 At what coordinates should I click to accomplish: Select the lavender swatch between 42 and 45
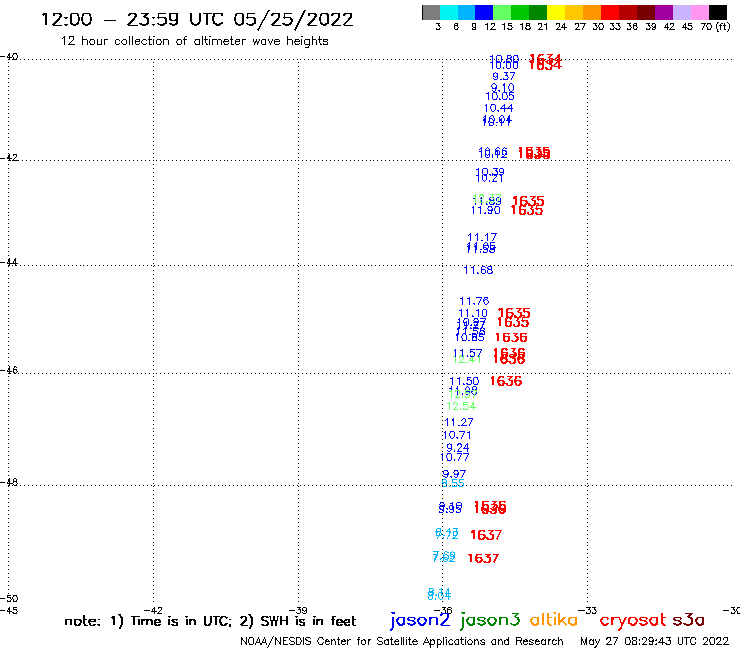click(x=681, y=12)
